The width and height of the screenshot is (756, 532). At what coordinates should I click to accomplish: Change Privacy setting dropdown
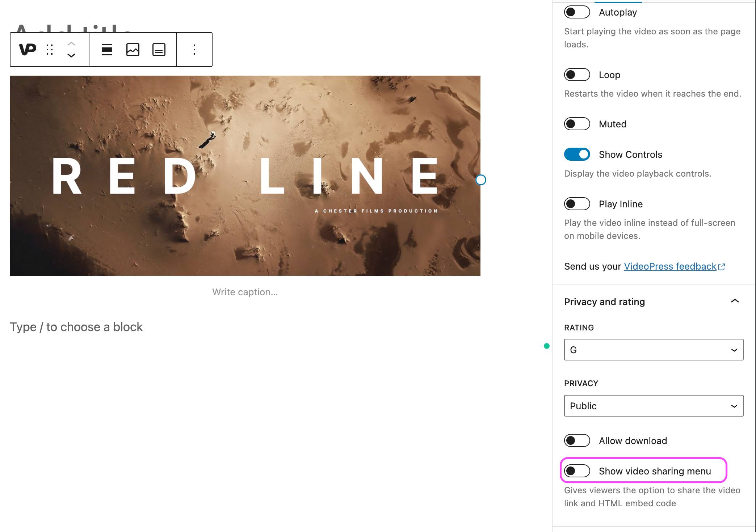coord(654,406)
